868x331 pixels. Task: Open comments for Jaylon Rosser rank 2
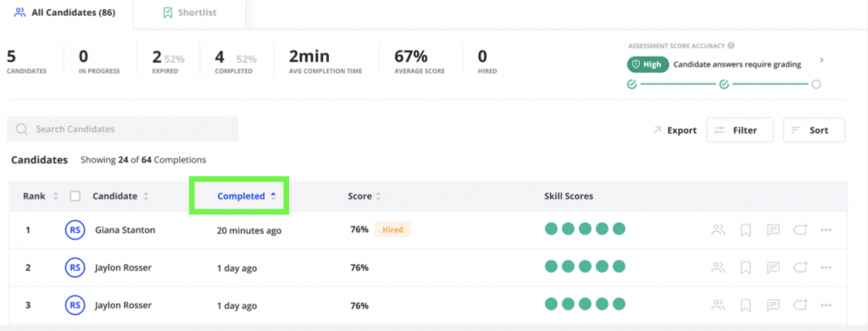tap(773, 268)
